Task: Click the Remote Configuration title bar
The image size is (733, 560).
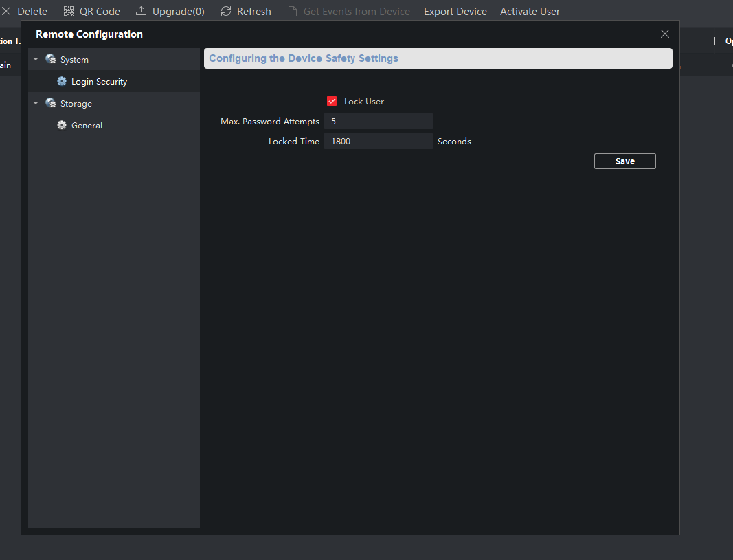Action: pyautogui.click(x=343, y=34)
